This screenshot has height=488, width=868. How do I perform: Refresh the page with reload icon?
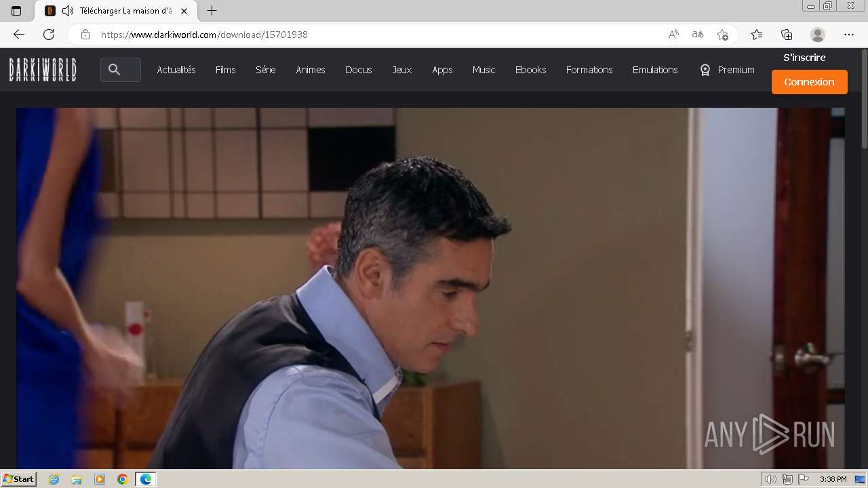pyautogui.click(x=49, y=35)
